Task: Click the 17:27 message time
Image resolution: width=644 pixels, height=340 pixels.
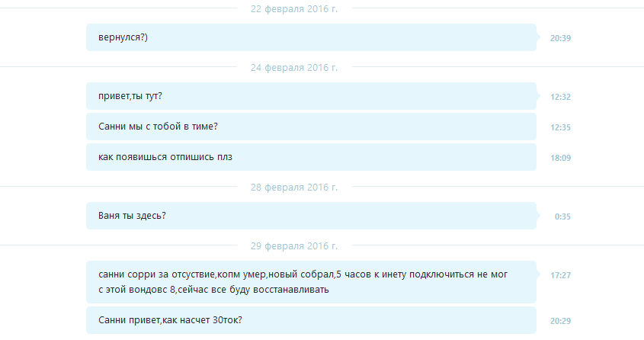Action: tap(560, 275)
